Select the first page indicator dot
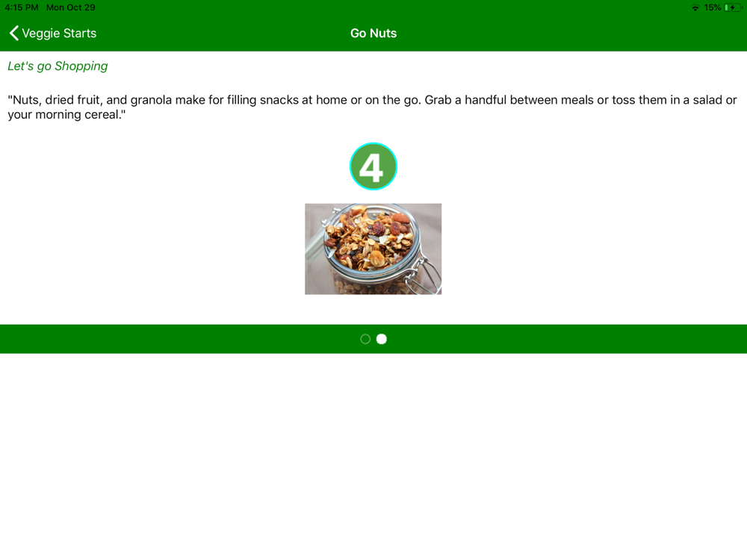 click(365, 338)
